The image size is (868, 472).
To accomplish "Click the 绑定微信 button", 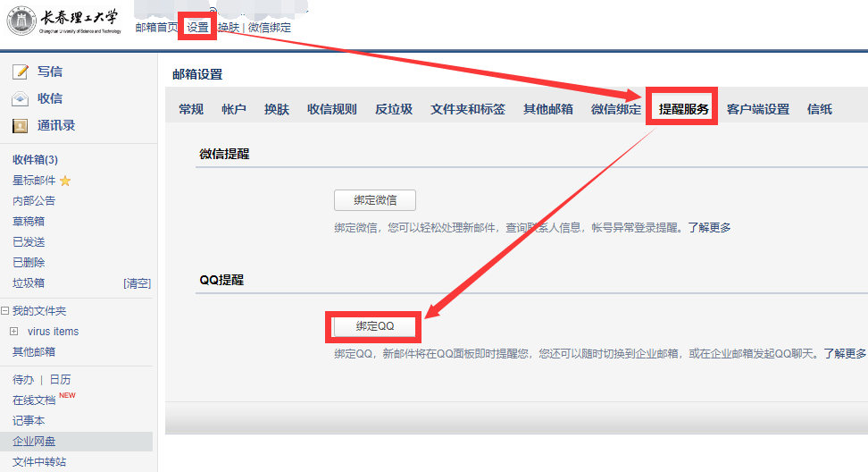I will (375, 200).
